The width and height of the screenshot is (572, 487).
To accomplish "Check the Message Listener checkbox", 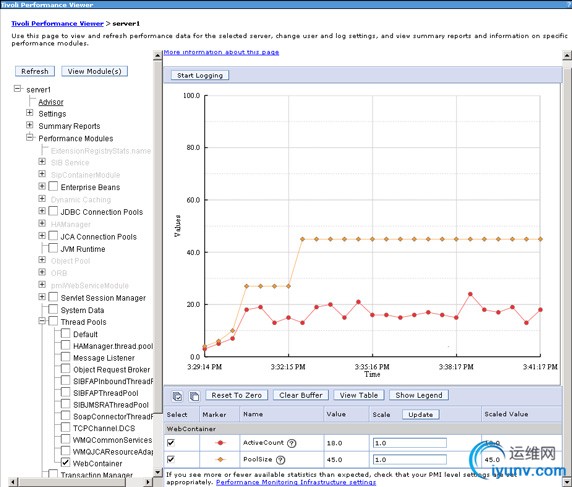I will 66,357.
